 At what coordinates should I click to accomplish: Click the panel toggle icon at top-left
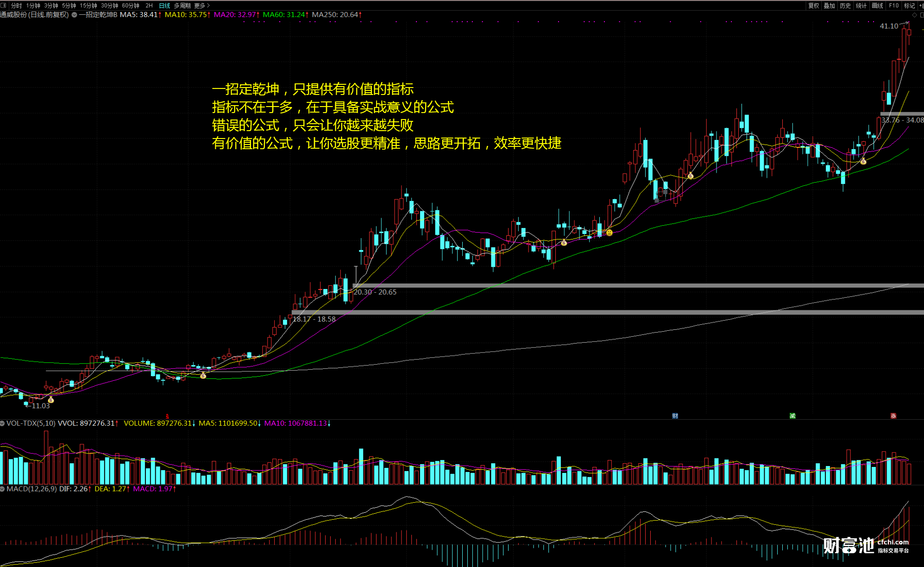click(4, 6)
